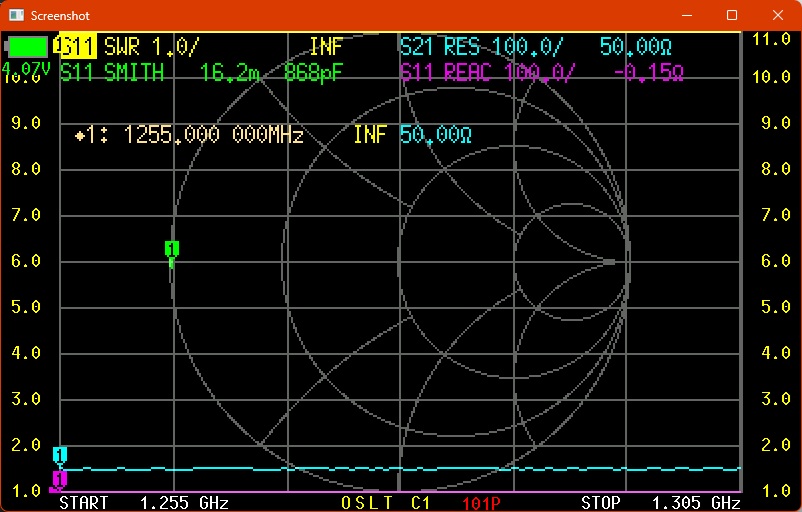Select the green marker 1 on Smith chart

coord(171,250)
